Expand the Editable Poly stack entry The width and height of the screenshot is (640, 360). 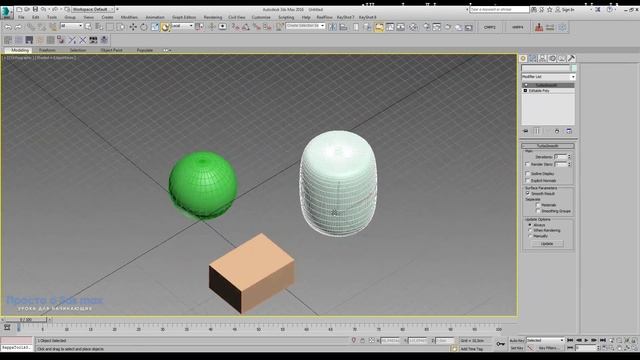click(x=526, y=91)
